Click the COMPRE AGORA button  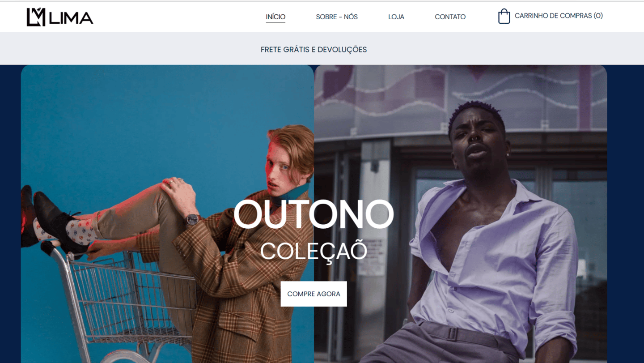[x=314, y=294]
